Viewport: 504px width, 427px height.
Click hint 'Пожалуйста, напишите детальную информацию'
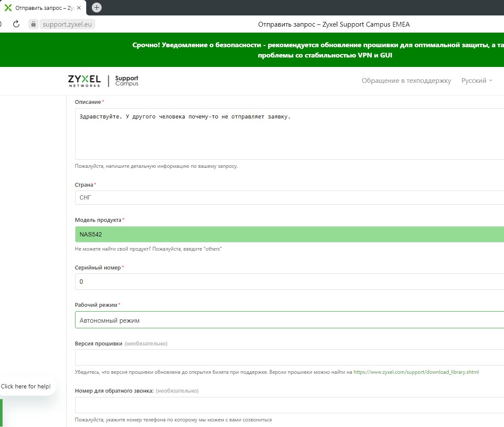pos(156,166)
